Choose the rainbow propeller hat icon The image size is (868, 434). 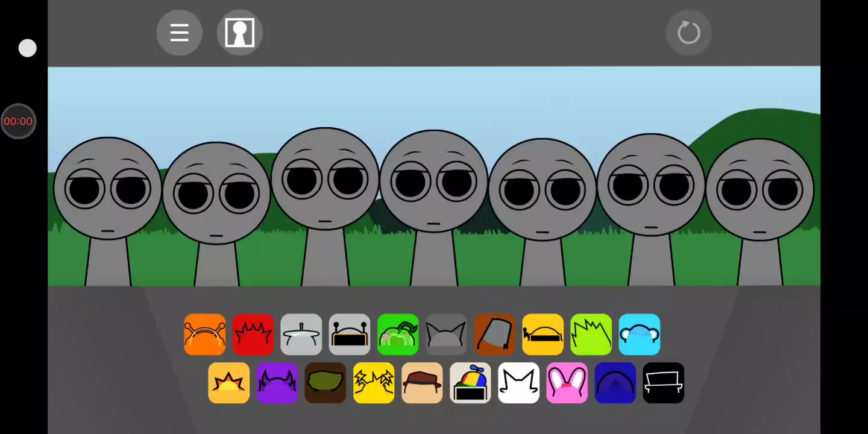[470, 383]
